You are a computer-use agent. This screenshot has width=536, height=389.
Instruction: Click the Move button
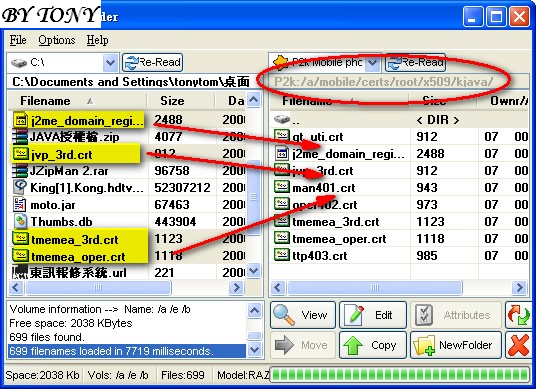(303, 345)
